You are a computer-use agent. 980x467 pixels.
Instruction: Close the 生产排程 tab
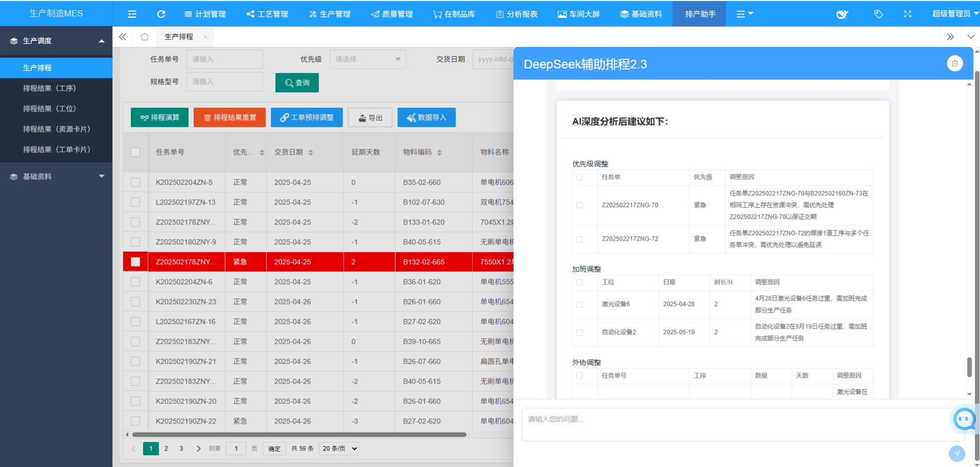[x=205, y=37]
